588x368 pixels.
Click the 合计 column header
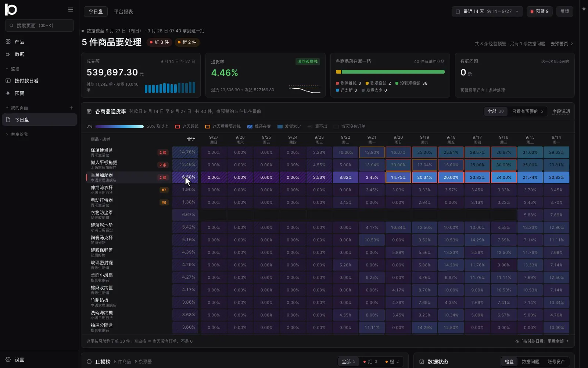pyautogui.click(x=191, y=139)
